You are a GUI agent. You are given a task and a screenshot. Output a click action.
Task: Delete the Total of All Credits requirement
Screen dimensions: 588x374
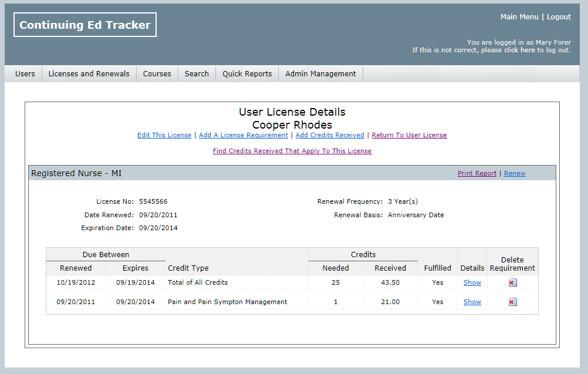(x=512, y=282)
